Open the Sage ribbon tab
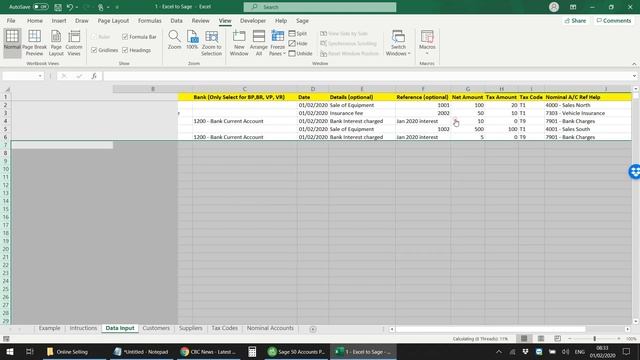The height and width of the screenshot is (360, 640). point(302,20)
